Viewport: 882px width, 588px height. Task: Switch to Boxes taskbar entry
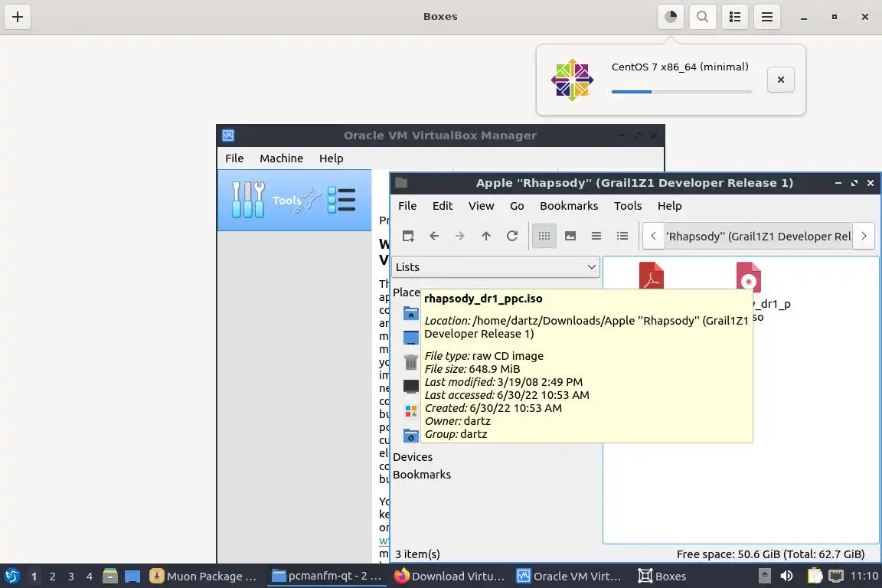(x=662, y=577)
